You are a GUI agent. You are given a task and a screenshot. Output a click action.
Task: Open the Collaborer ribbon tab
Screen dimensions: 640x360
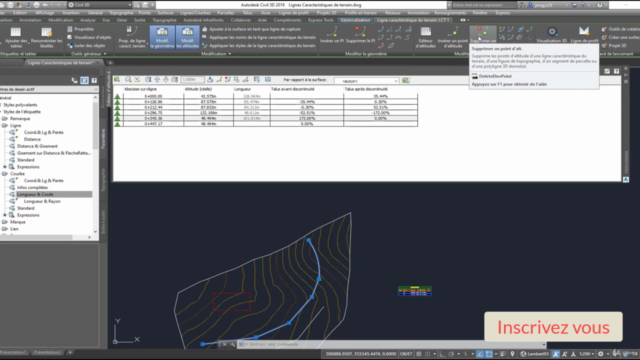240,20
